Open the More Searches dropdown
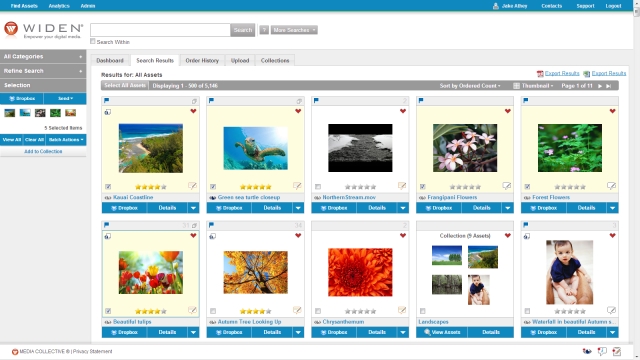 coord(294,30)
